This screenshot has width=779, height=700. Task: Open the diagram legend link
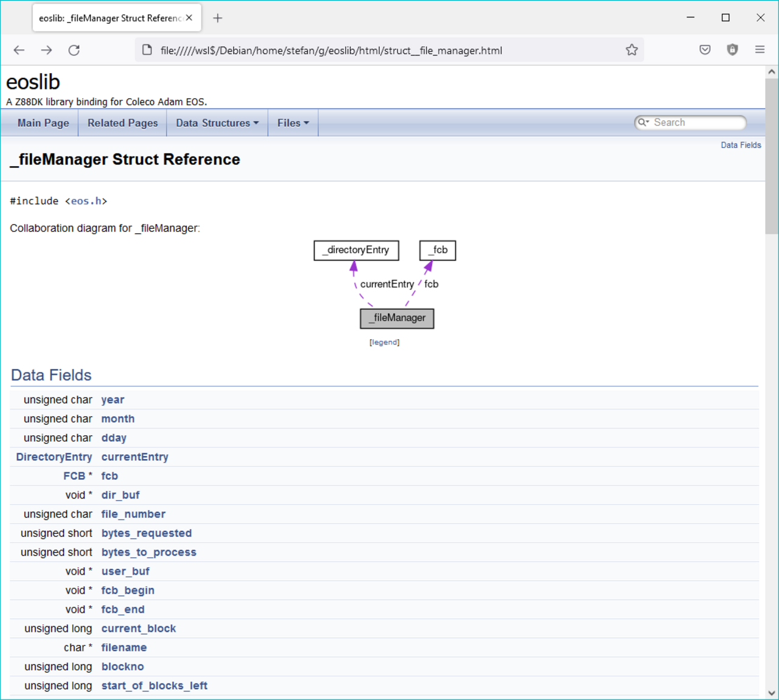click(x=384, y=343)
